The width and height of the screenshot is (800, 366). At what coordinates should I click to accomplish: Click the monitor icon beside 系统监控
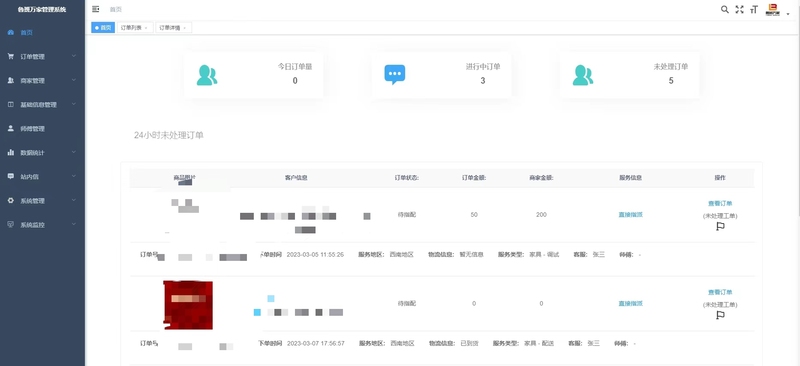click(11, 225)
